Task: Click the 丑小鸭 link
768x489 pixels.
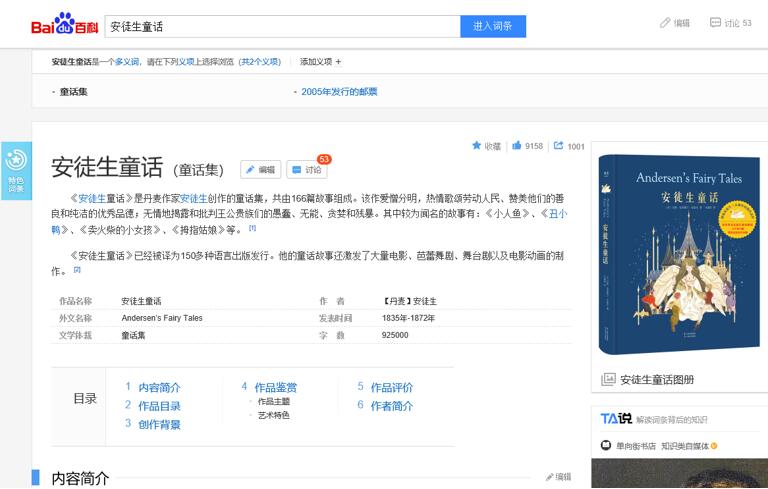Action: 558,214
